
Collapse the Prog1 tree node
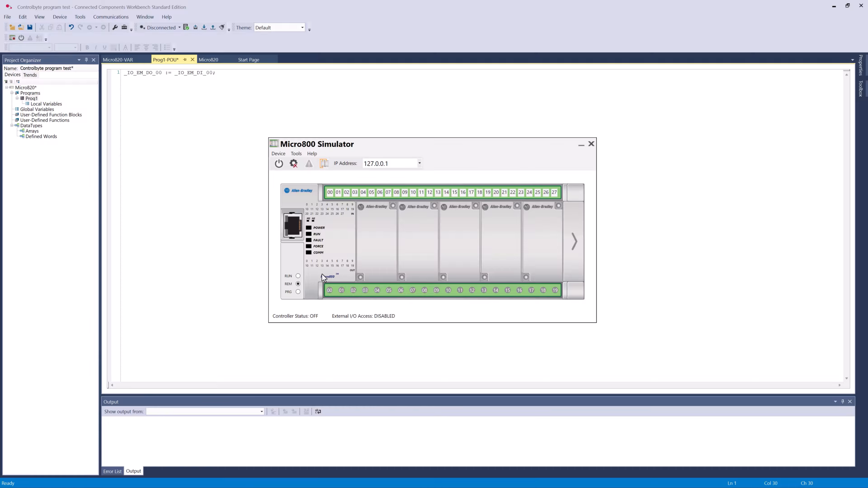point(17,98)
